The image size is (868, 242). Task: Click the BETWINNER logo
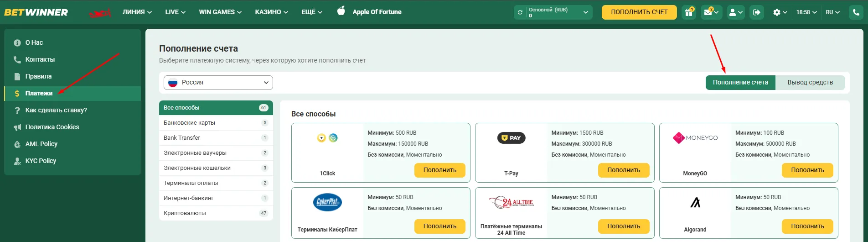tap(36, 12)
